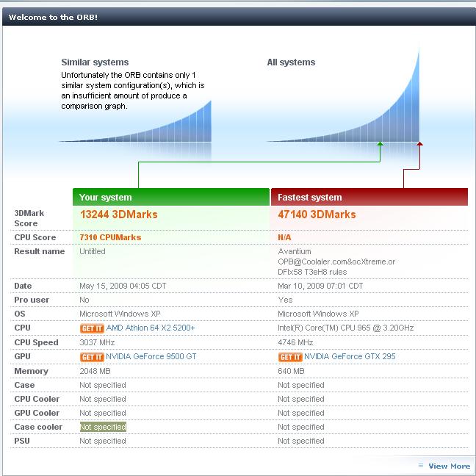Click the Similar systems heading
476x476 pixels.
(x=95, y=62)
